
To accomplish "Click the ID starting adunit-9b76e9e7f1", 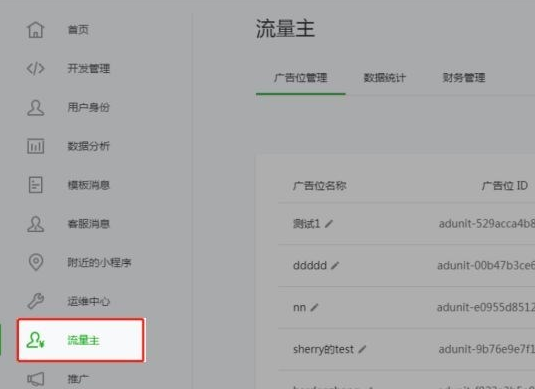I will [x=487, y=349].
